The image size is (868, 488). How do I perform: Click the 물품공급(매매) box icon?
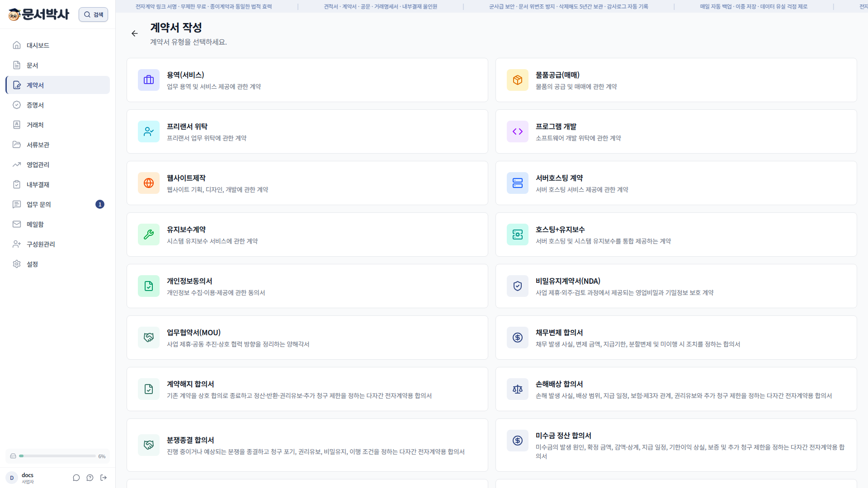click(518, 80)
